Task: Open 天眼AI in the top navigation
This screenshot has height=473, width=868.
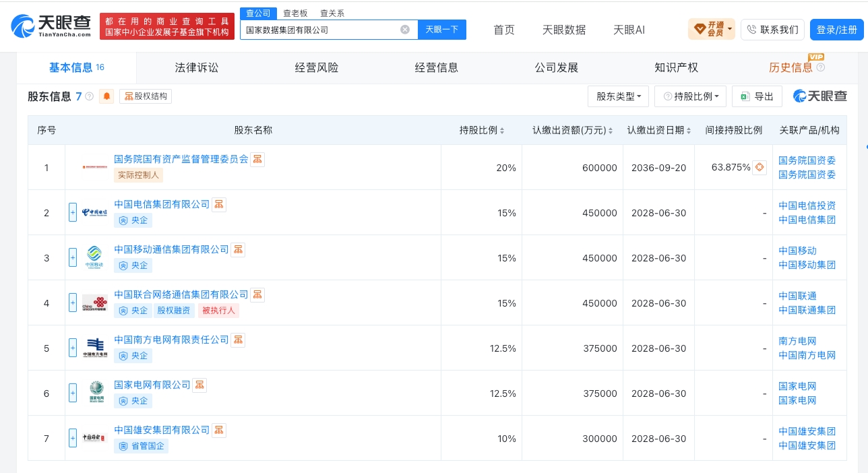Action: (x=629, y=30)
